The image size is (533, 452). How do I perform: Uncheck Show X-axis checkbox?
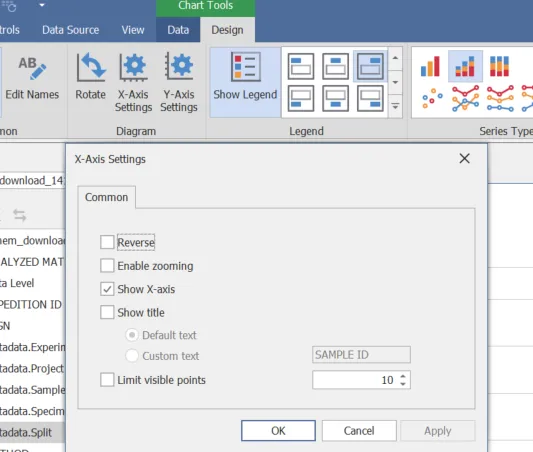point(107,289)
